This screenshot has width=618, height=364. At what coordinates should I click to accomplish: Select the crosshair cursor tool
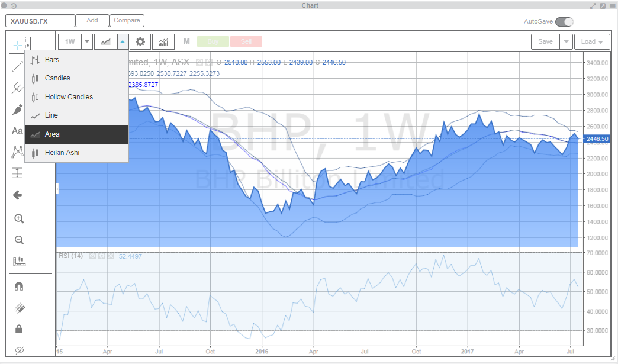[17, 46]
